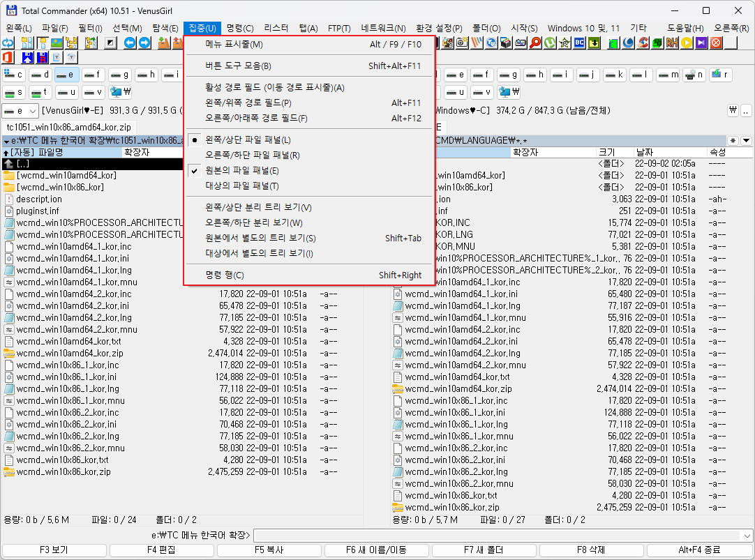This screenshot has height=560, width=755.
Task: Toggle checked 원본의 파일 패널(E) menu item
Action: tap(310, 171)
